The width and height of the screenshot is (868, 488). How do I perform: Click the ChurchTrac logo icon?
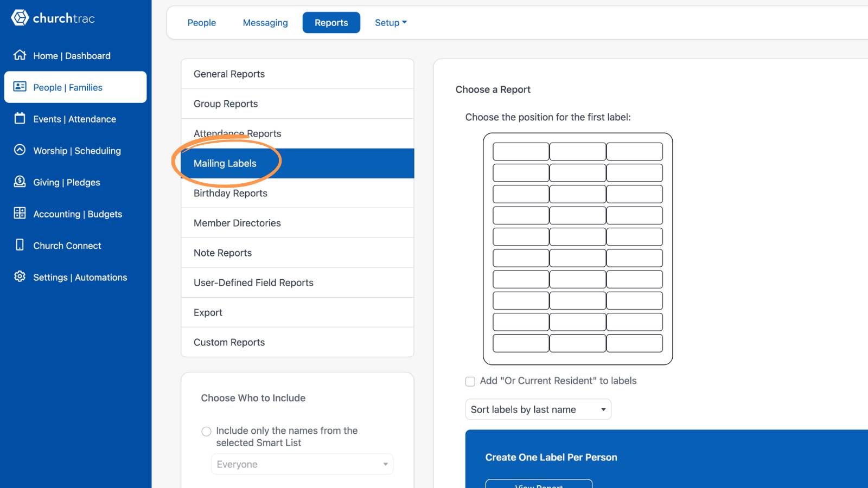pos(20,18)
